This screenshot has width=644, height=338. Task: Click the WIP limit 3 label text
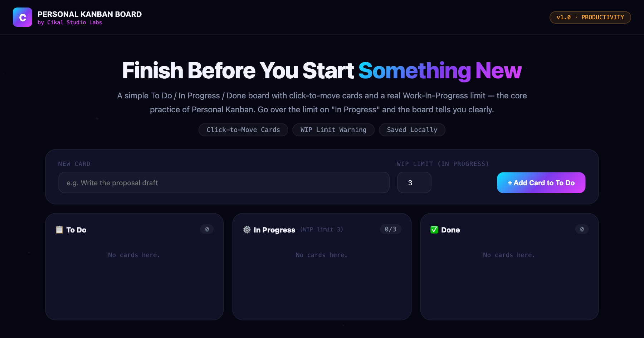point(322,230)
